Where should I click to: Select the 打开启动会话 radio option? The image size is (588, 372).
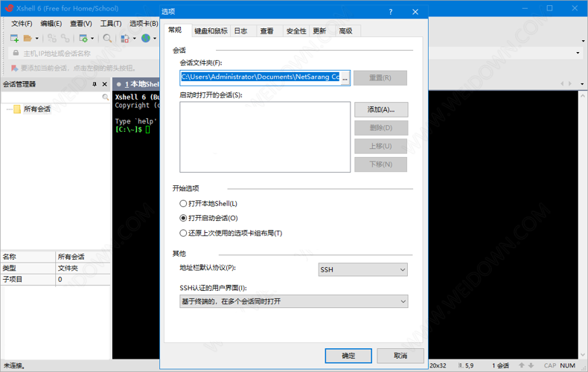pyautogui.click(x=184, y=218)
